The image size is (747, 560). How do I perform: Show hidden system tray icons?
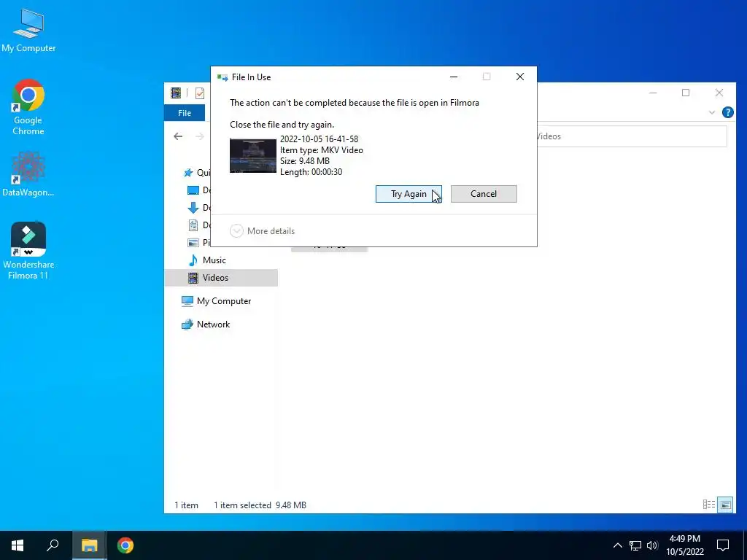click(617, 545)
